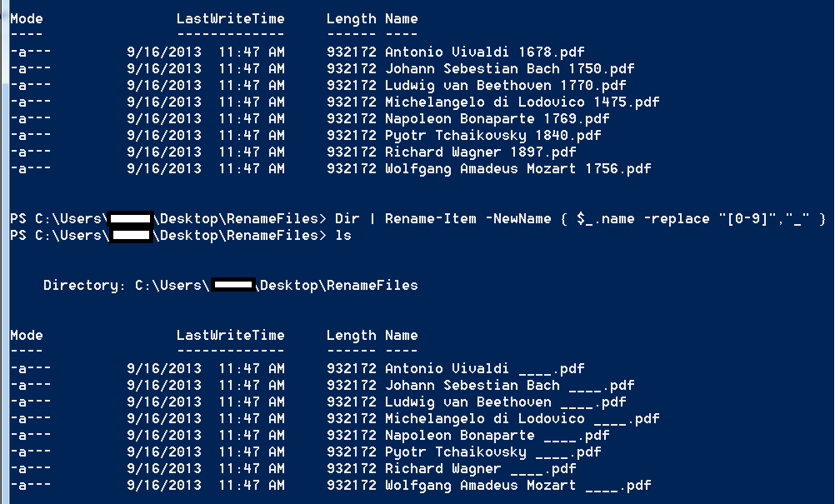Click the first Name column header
This screenshot has width=835, height=504.
pyautogui.click(x=402, y=19)
